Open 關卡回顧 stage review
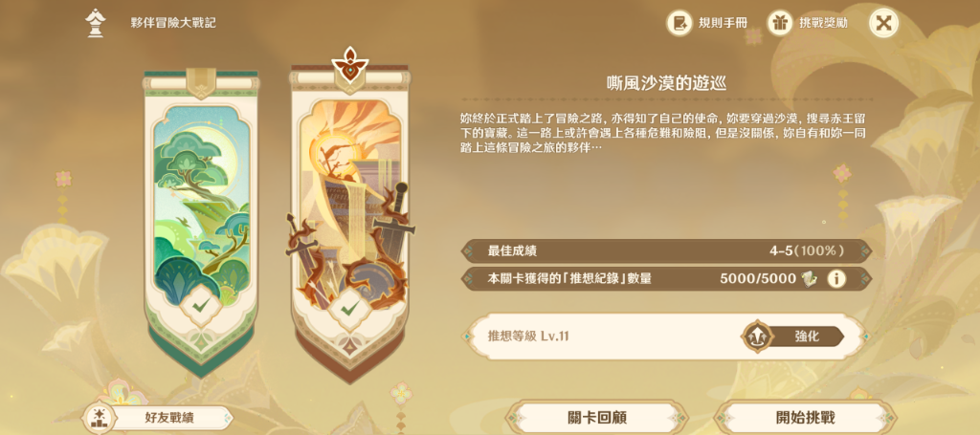The image size is (980, 435). point(597,418)
